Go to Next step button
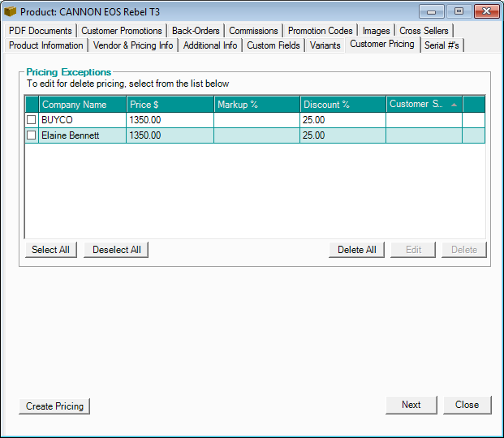504x438 pixels. click(x=411, y=405)
